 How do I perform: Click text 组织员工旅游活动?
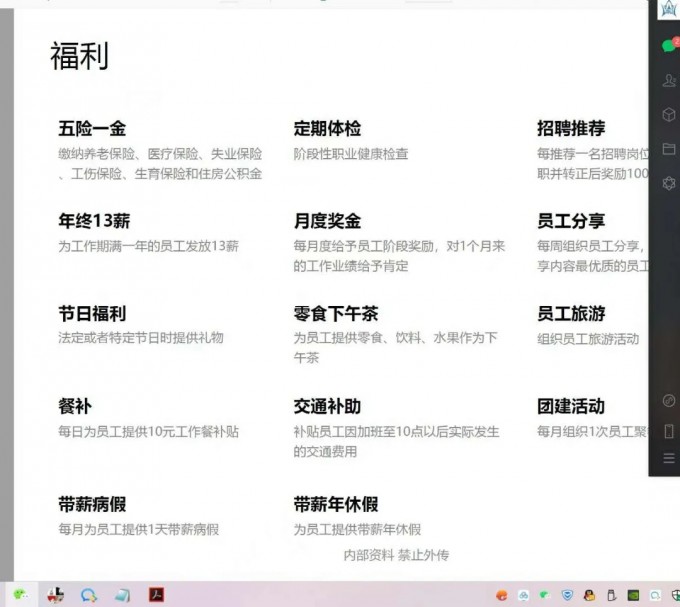click(588, 339)
